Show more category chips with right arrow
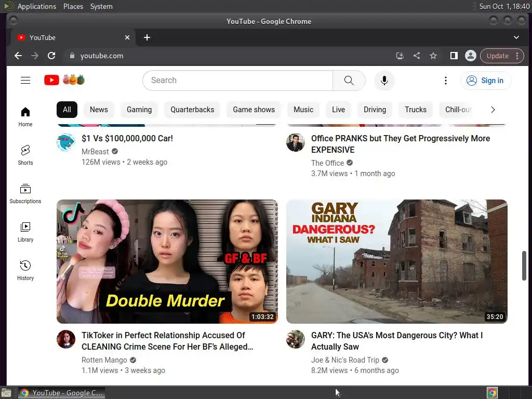The image size is (532, 399). tap(493, 110)
